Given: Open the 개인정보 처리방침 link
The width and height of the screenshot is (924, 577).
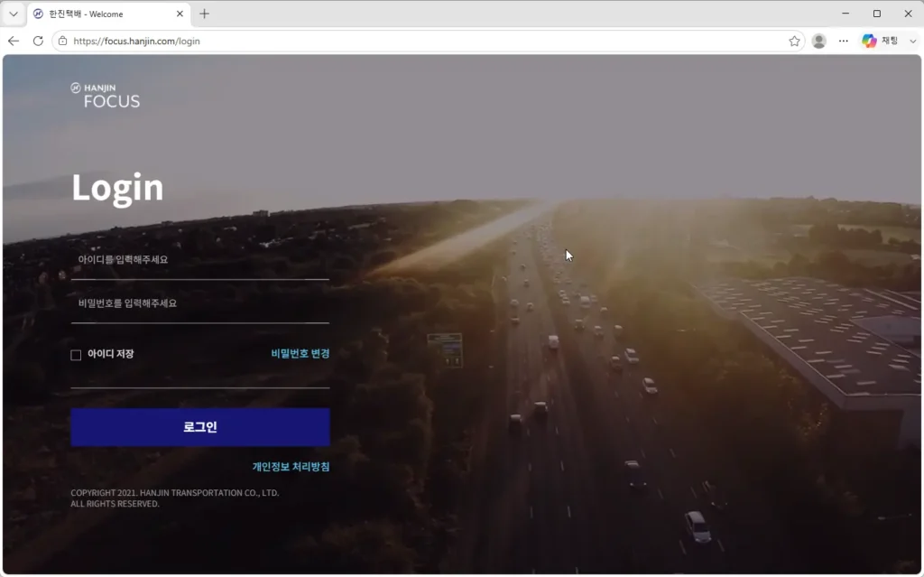Looking at the screenshot, I should 291,467.
